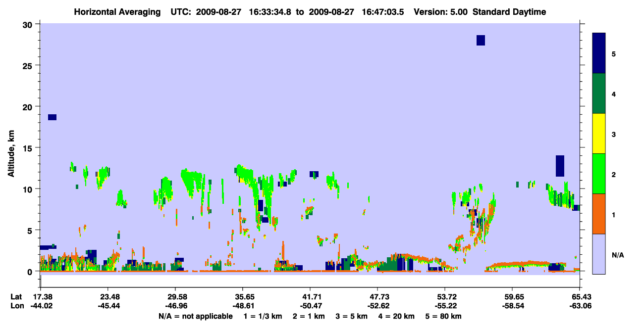Click the latitude value 17.38
The width and height of the screenshot is (644, 330).
coord(40,297)
